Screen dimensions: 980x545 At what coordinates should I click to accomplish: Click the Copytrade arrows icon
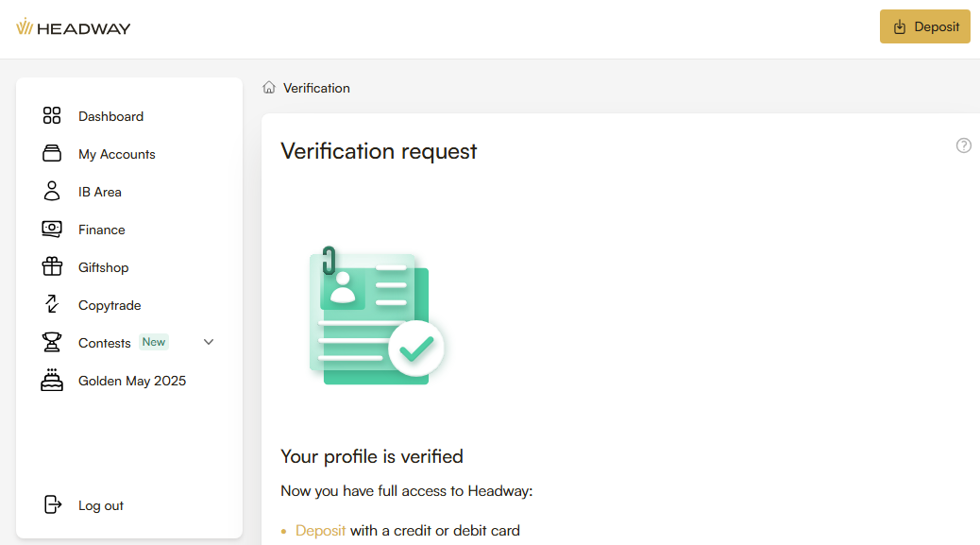click(x=52, y=305)
